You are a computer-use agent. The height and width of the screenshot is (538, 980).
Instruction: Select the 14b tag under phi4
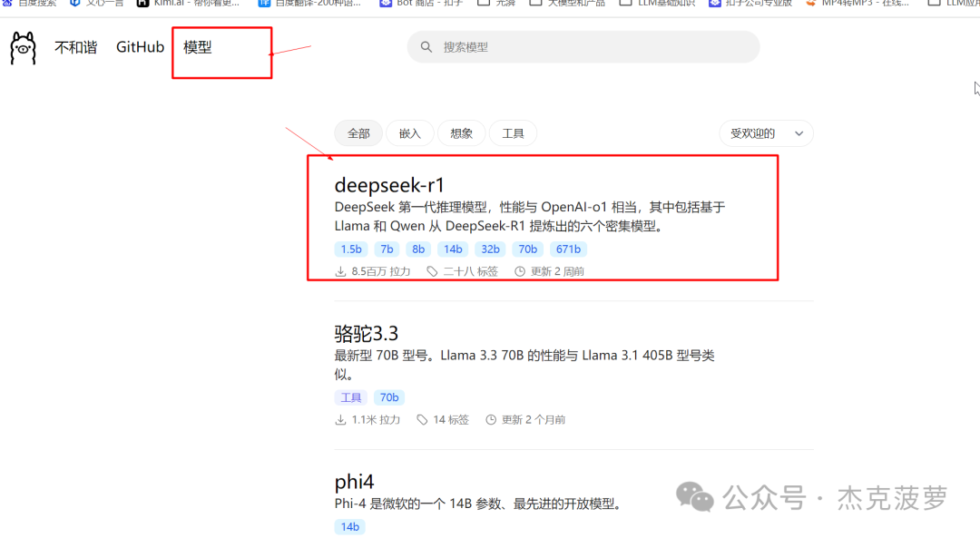point(350,527)
